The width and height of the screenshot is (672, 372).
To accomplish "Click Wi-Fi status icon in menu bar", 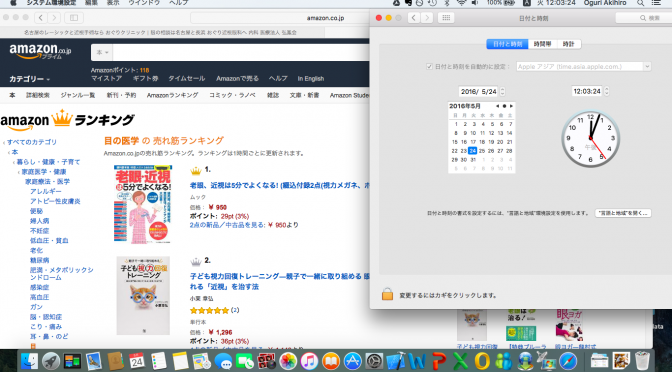I will click(461, 3).
